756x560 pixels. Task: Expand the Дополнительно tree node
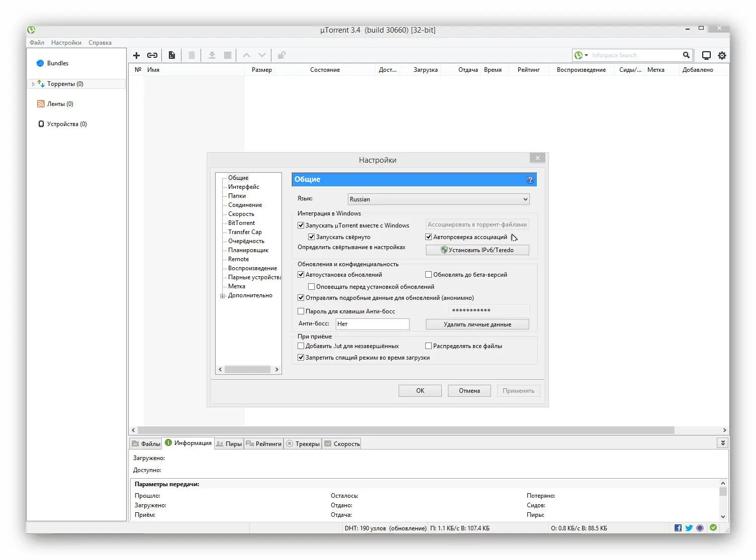pyautogui.click(x=222, y=296)
